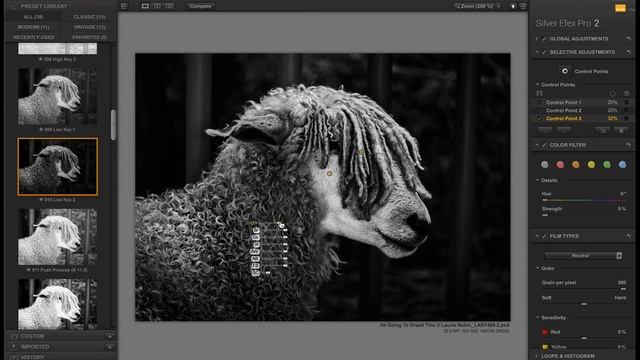Toggle the right adjustments panel icon in toolbar

[x=523, y=6]
